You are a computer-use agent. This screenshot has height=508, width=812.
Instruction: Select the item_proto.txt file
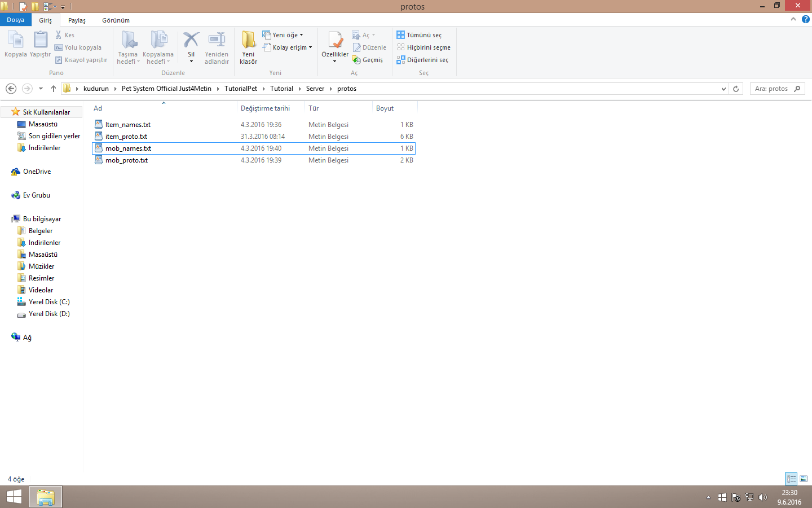point(254,137)
